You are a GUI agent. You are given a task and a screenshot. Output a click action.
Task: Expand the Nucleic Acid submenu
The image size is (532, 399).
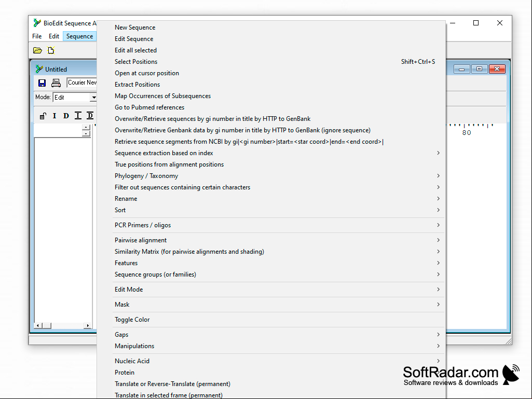tap(271, 361)
